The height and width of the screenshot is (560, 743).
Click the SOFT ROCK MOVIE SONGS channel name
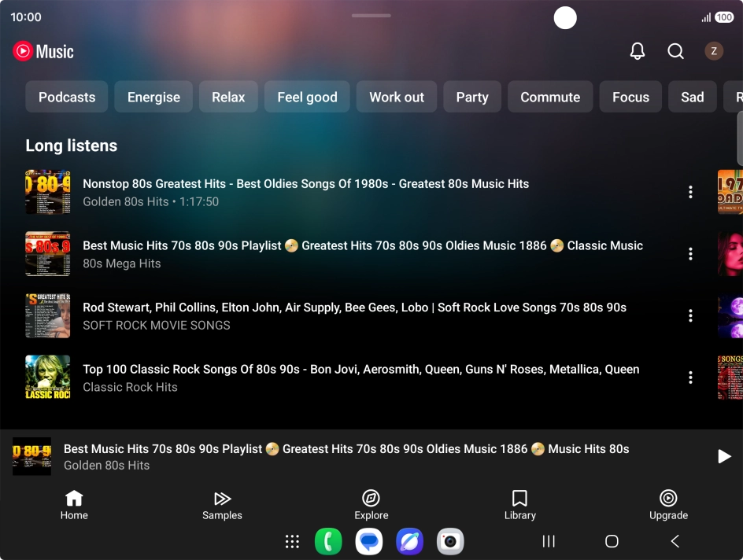(157, 325)
